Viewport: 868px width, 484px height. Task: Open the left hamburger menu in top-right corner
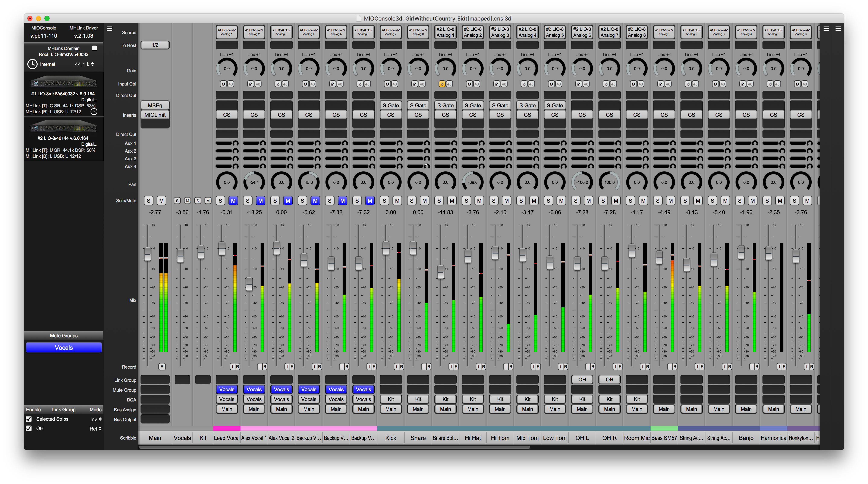tap(826, 29)
